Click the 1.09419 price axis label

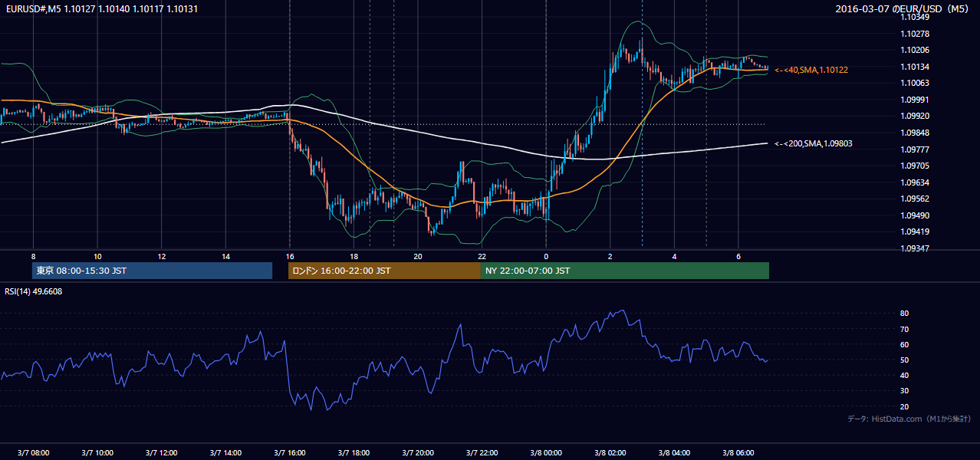click(x=915, y=232)
